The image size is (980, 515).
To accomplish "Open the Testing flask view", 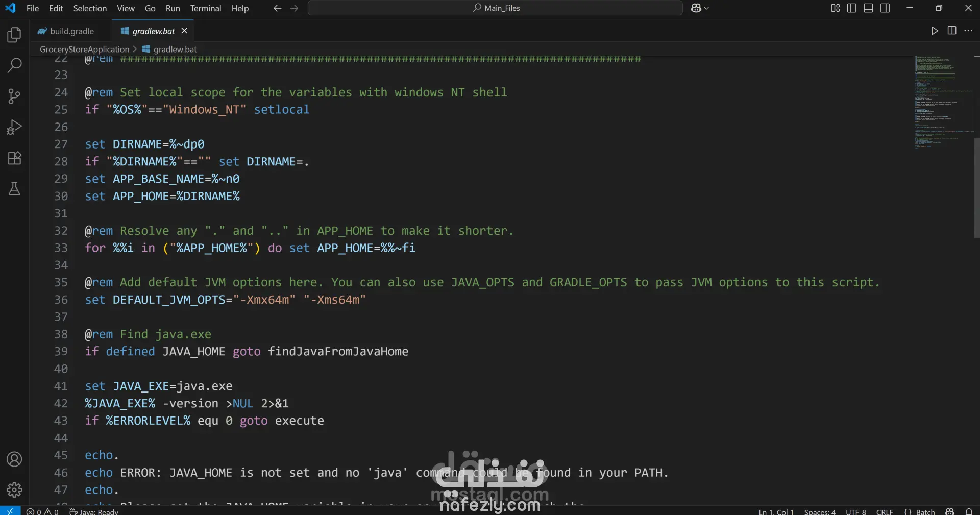I will pos(14,189).
